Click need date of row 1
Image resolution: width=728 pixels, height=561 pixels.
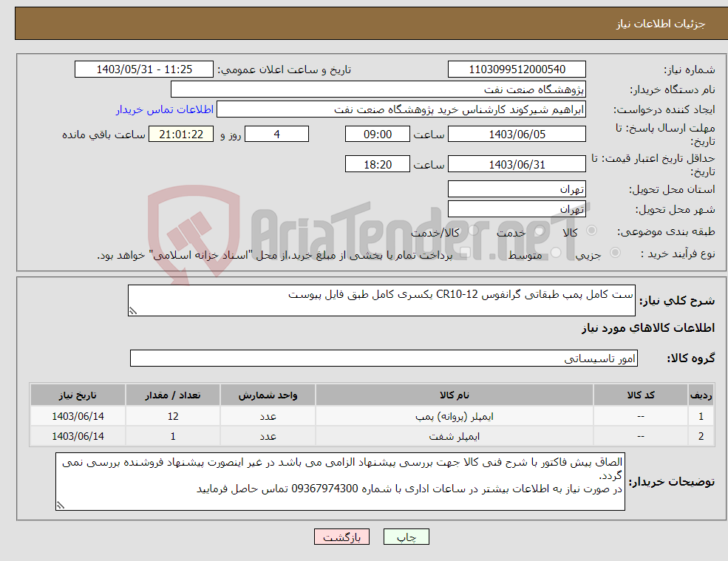[78, 417]
